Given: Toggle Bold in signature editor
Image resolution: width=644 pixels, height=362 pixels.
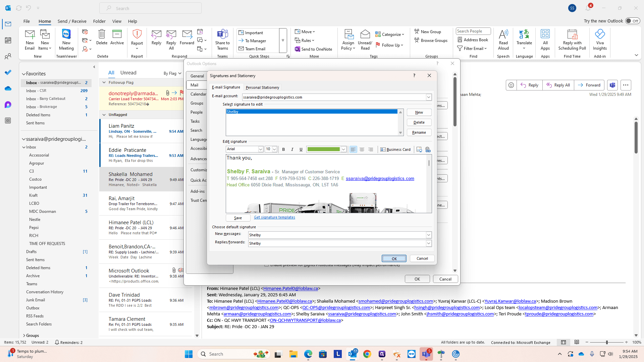Looking at the screenshot, I should pos(283,149).
